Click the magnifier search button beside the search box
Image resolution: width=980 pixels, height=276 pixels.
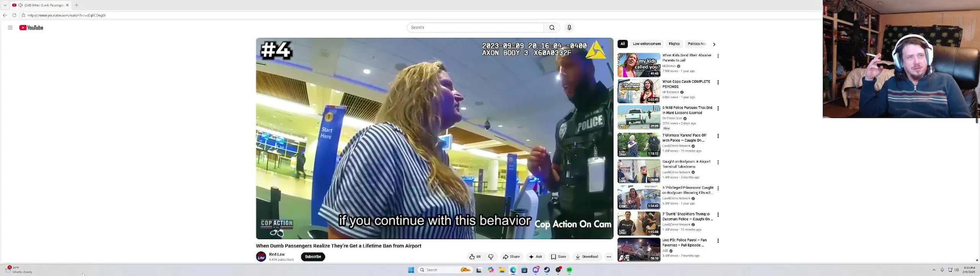coord(552,28)
